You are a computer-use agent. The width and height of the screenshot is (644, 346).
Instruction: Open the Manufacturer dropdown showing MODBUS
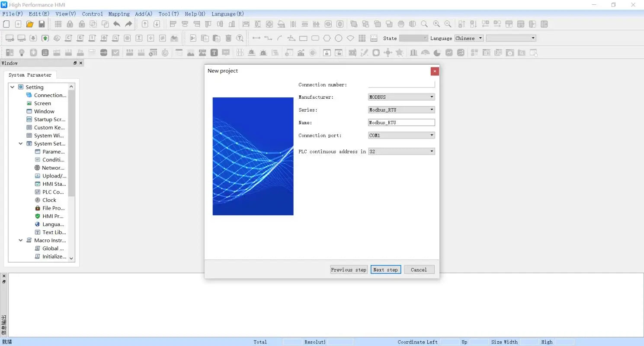point(401,97)
